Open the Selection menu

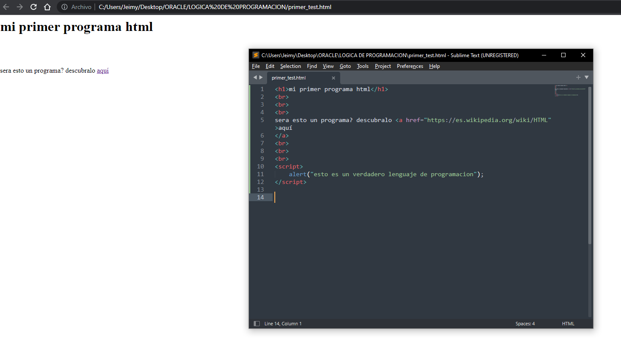click(x=291, y=66)
